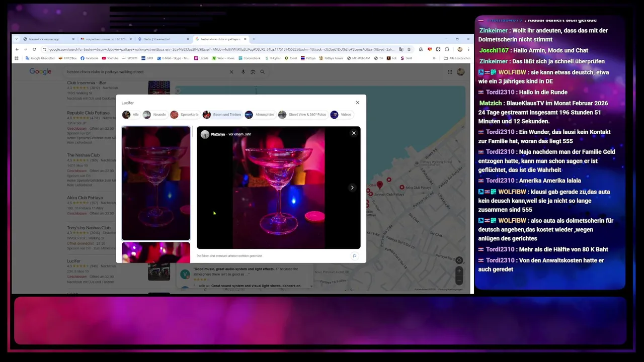Screen dimensions: 644x362
Task: Open a new browser tab
Action: click(254, 39)
